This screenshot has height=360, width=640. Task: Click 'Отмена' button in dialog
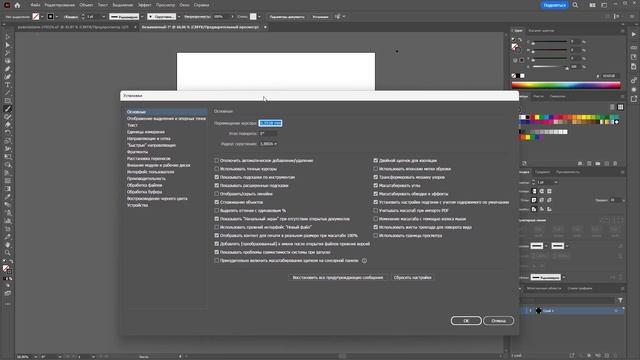pos(498,321)
